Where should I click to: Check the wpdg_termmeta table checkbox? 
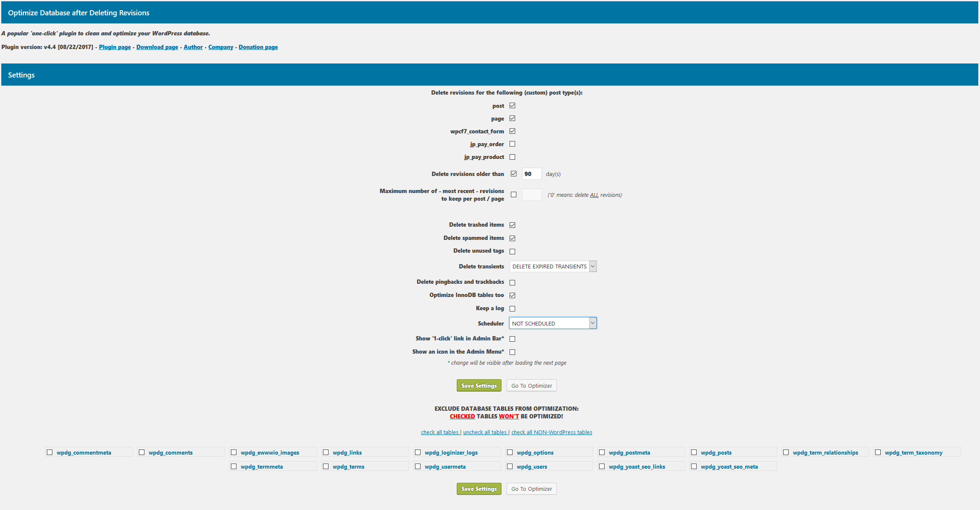pos(233,467)
